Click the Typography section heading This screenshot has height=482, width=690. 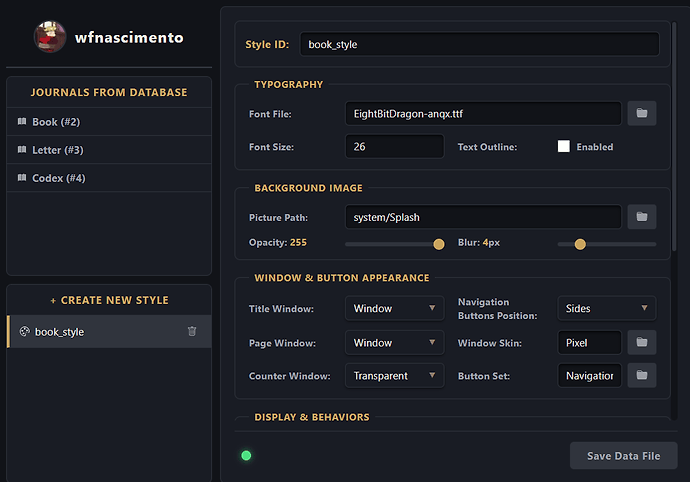289,85
